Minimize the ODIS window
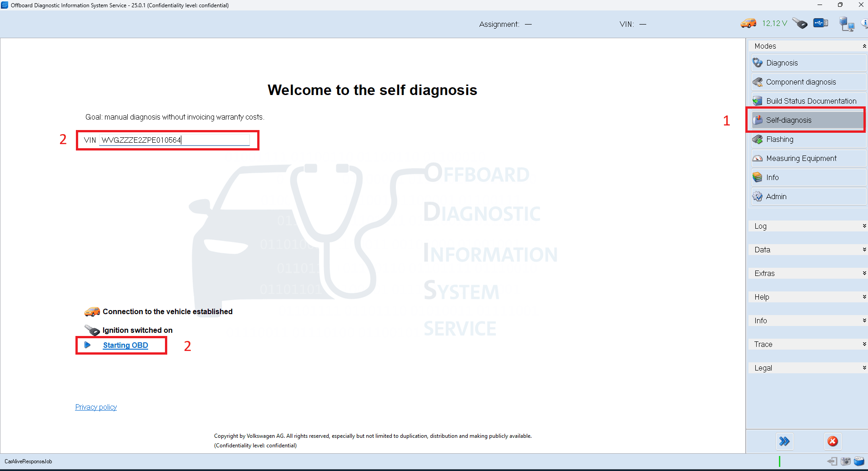The width and height of the screenshot is (868, 471). pyautogui.click(x=820, y=5)
